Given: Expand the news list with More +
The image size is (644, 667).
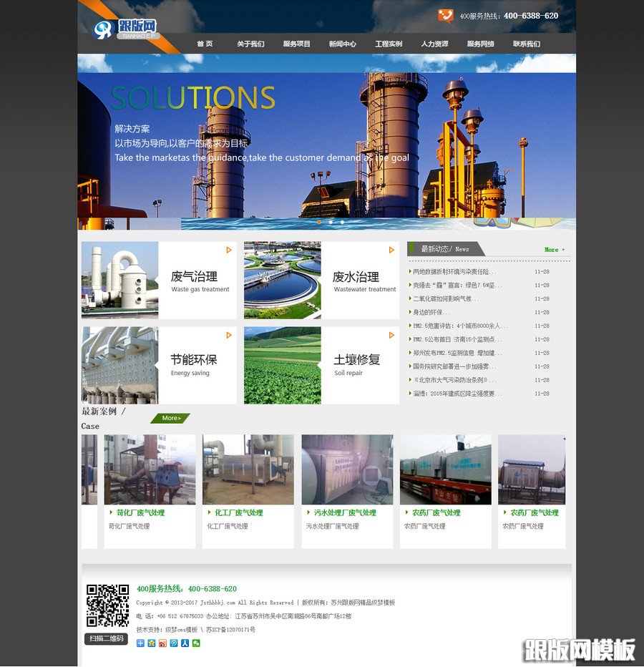Looking at the screenshot, I should pos(554,250).
